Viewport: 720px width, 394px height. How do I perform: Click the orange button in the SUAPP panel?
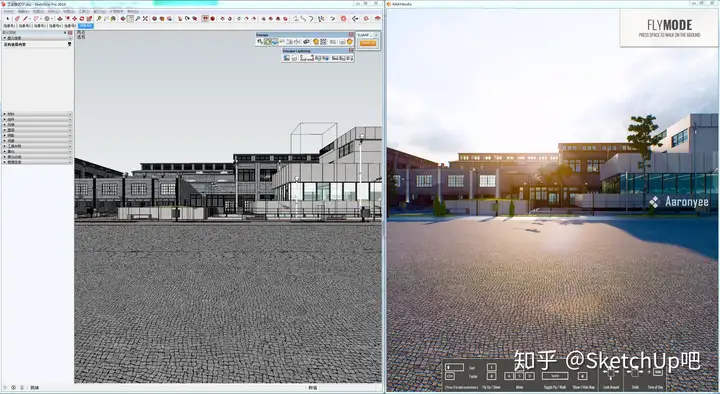(368, 43)
